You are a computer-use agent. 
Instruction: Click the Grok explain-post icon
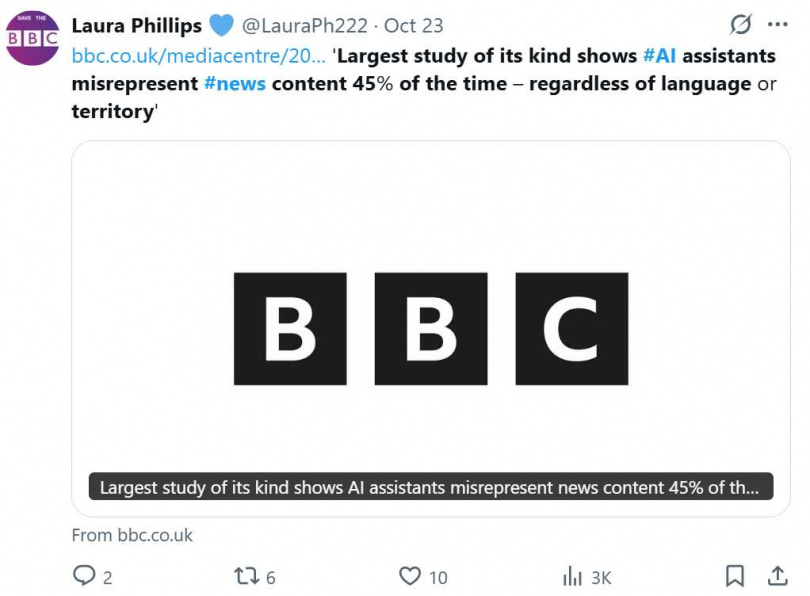coord(741,24)
